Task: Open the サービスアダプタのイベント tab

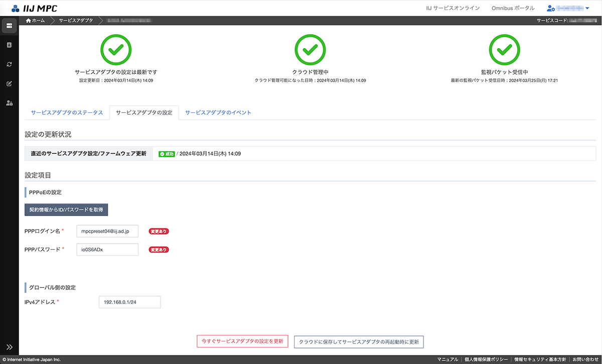Action: pos(218,113)
